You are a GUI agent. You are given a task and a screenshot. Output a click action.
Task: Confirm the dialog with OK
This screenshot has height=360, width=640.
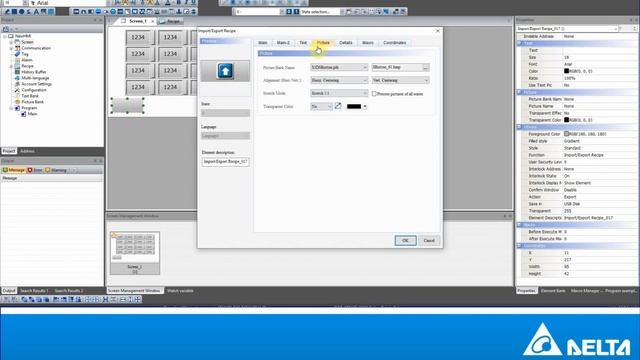(405, 240)
